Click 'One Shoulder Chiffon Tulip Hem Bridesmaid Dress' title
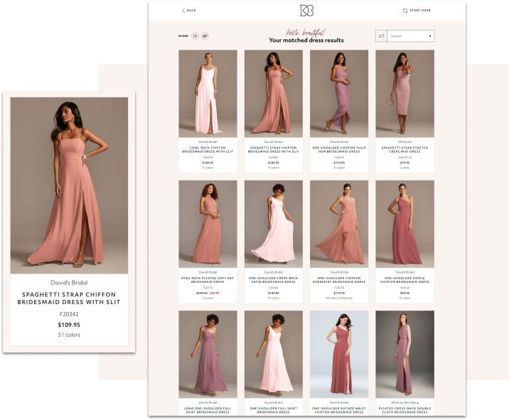Image resolution: width=509 pixels, height=420 pixels. point(339,150)
